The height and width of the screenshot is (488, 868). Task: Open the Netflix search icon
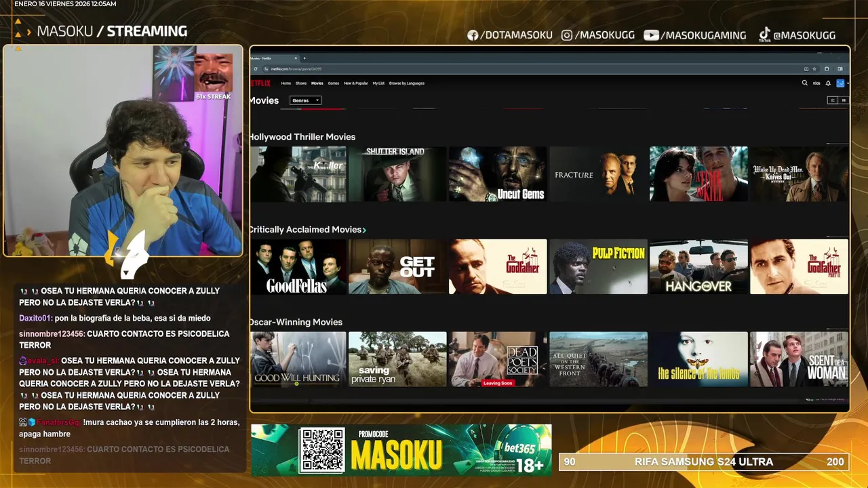coord(805,83)
